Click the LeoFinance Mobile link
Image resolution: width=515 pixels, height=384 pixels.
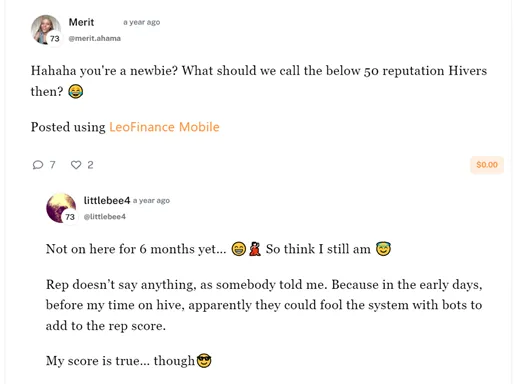click(164, 127)
